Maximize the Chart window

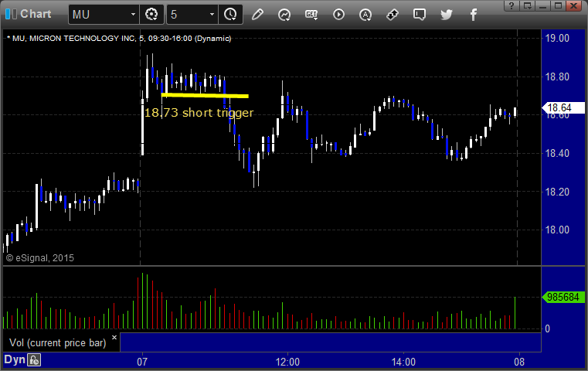[558, 5]
